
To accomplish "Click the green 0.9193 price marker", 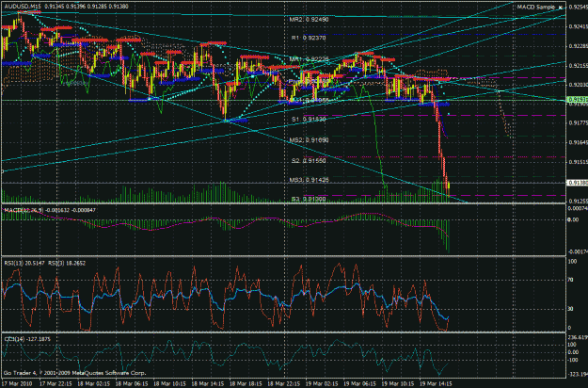I will (578, 100).
